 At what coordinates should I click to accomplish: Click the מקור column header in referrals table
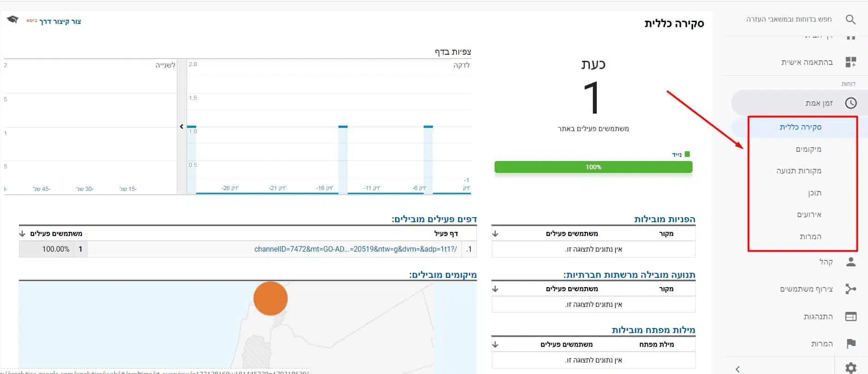(666, 234)
